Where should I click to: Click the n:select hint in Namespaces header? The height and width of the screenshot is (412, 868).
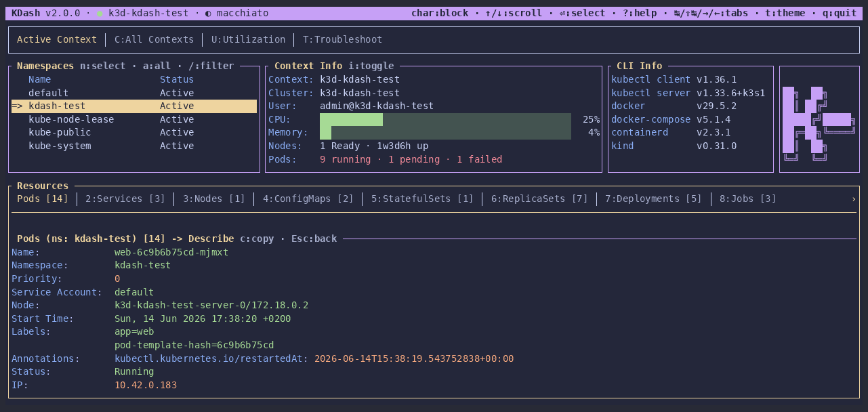[102, 66]
